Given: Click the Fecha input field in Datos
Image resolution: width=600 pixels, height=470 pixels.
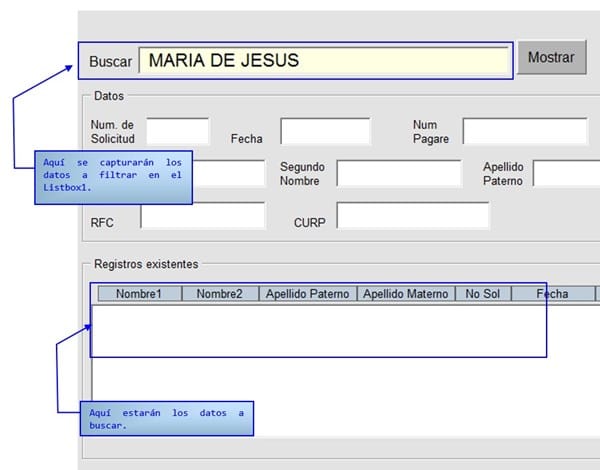Looking at the screenshot, I should [325, 131].
